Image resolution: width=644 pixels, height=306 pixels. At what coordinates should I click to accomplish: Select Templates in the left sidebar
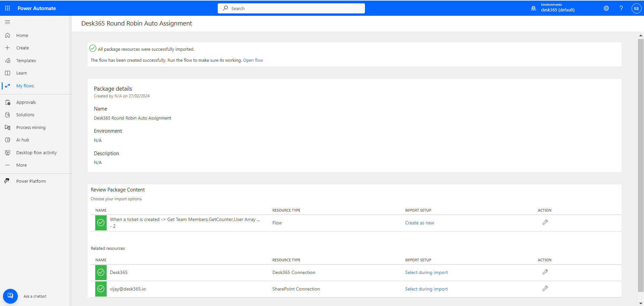click(x=26, y=60)
